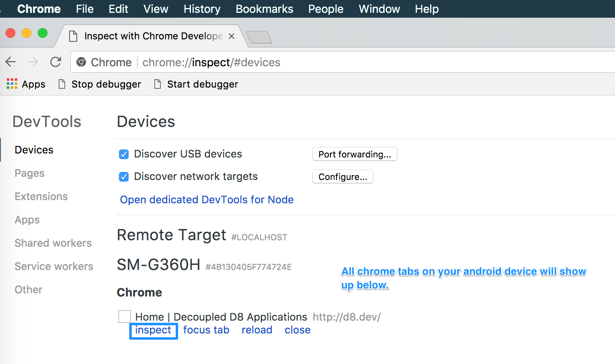The image size is (615, 364).
Task: Click the Home | Decoupled D8 Applications title
Action: click(221, 317)
